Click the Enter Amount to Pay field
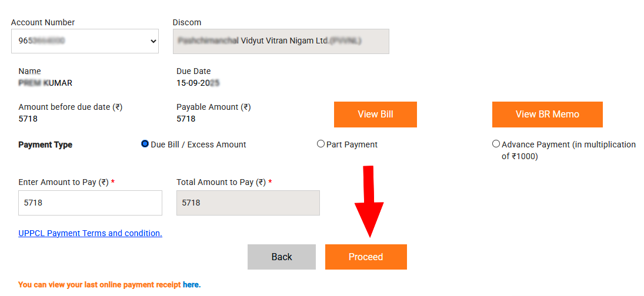The height and width of the screenshot is (296, 644). click(90, 203)
